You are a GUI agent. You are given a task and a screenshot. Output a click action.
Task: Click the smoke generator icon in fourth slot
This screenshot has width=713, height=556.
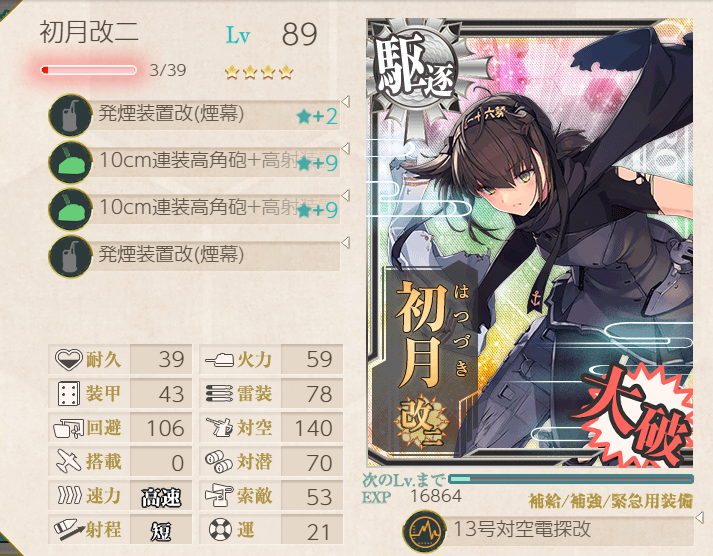pyautogui.click(x=70, y=256)
